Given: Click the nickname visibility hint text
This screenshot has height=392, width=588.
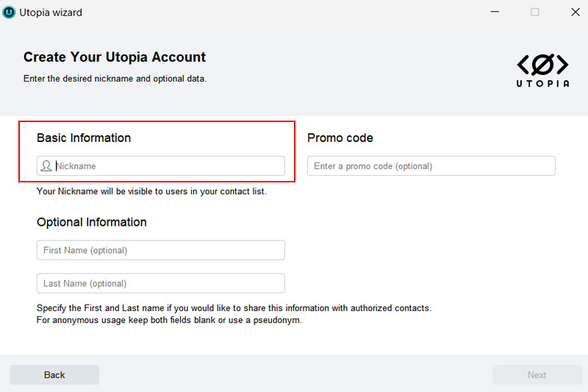Looking at the screenshot, I should coord(151,191).
